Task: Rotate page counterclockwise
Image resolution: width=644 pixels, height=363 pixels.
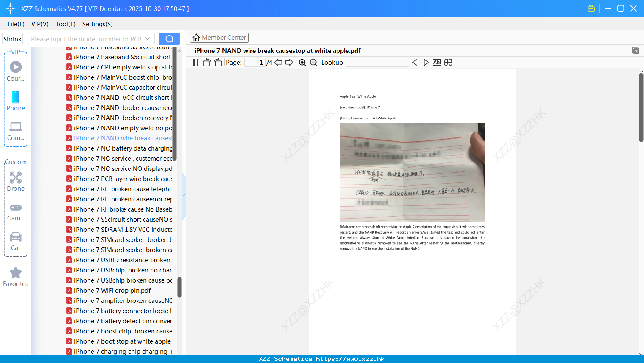Action: (x=206, y=63)
